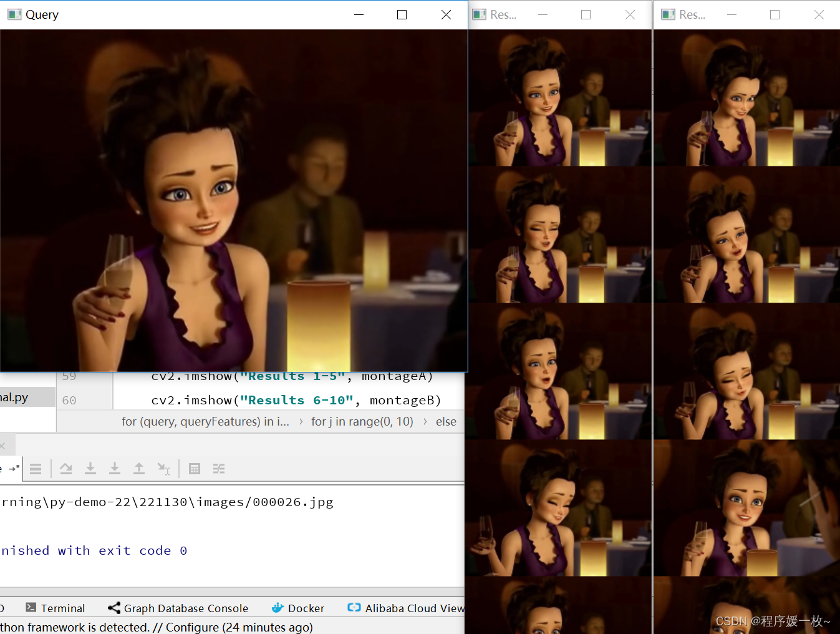Open the Alibaba Cloud View tool window
Viewport: 840px width, 634px height.
(406, 608)
